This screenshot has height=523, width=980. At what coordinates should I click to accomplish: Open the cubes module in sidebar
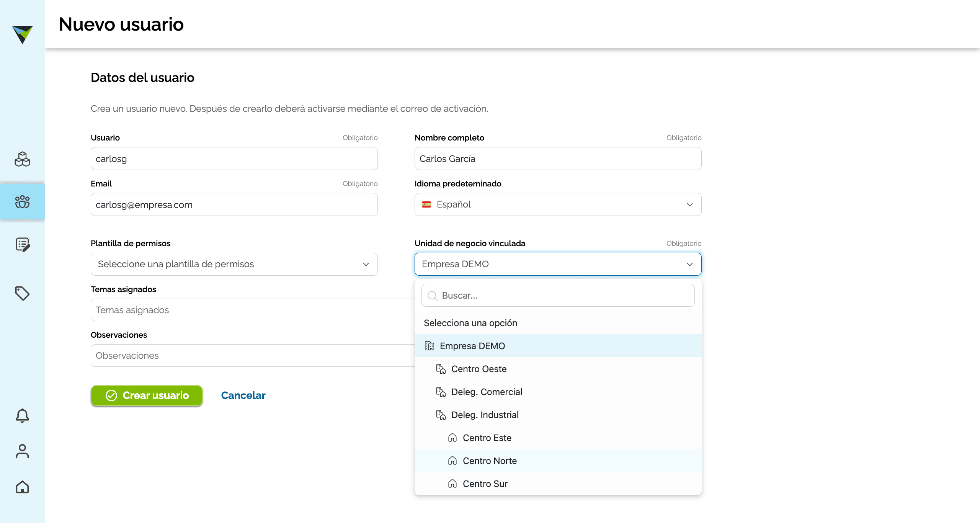click(22, 159)
